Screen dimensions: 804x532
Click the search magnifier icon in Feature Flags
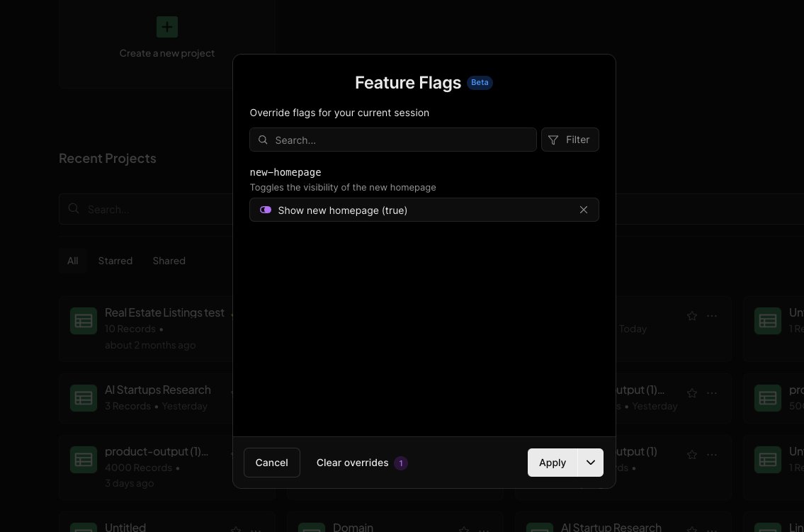263,140
